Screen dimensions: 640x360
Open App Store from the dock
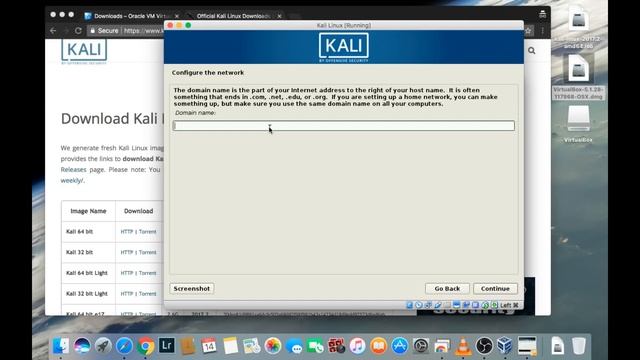[400, 346]
